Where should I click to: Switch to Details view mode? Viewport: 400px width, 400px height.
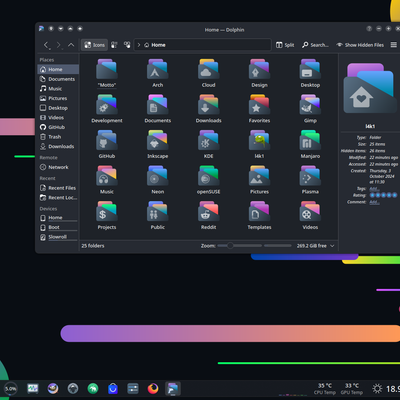[127, 45]
